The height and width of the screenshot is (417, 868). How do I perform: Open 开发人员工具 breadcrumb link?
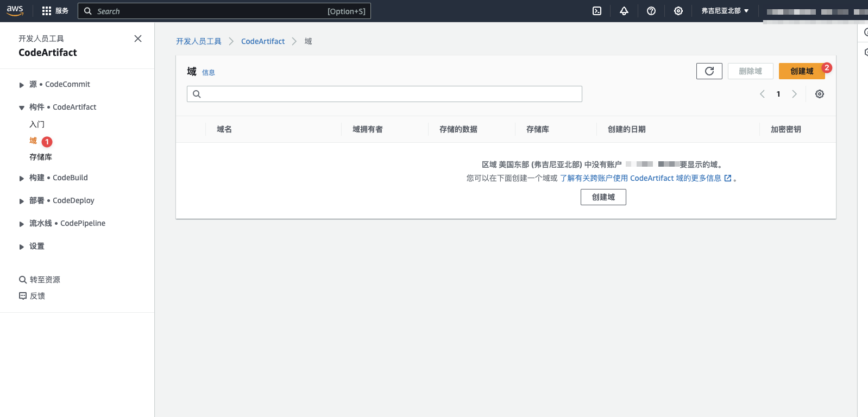click(199, 41)
